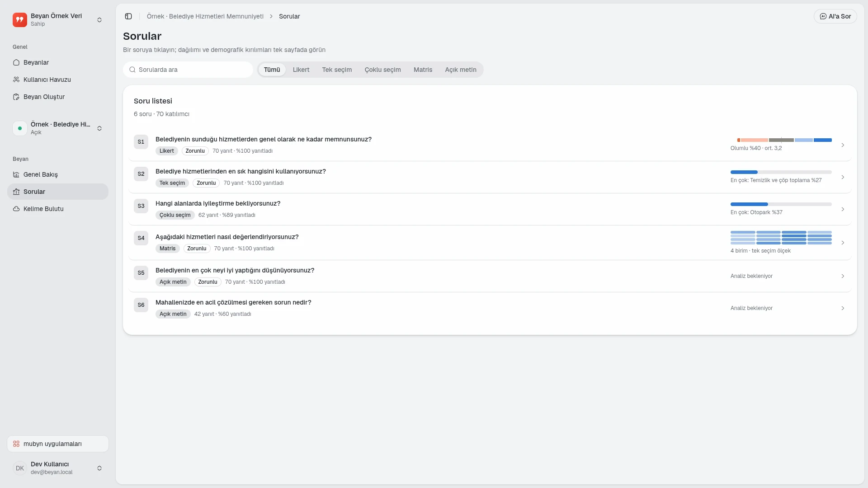The width and height of the screenshot is (868, 488).
Task: Open S1 details via its chevron arrow
Action: pos(843,145)
